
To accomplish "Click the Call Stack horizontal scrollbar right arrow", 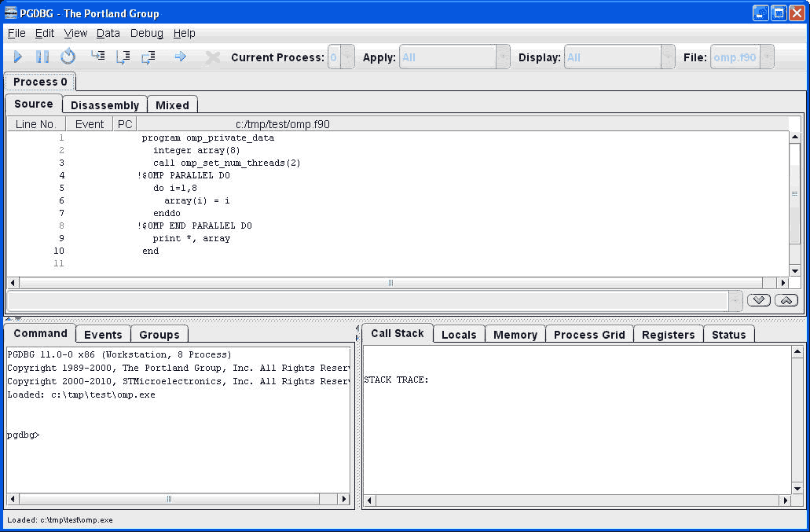I will (x=785, y=500).
